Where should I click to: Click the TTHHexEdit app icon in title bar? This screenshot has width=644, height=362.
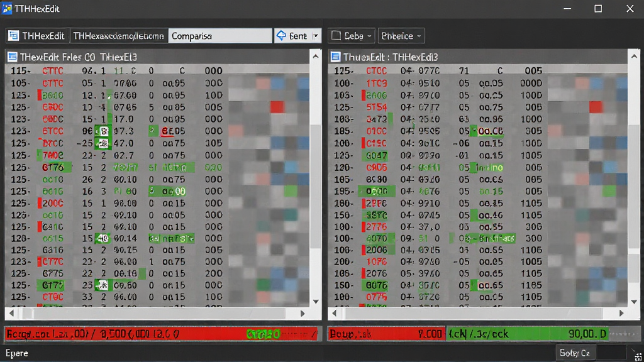tap(7, 9)
